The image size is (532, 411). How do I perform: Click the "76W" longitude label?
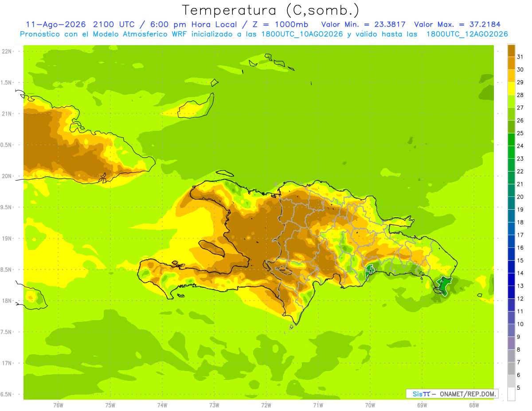(58, 405)
